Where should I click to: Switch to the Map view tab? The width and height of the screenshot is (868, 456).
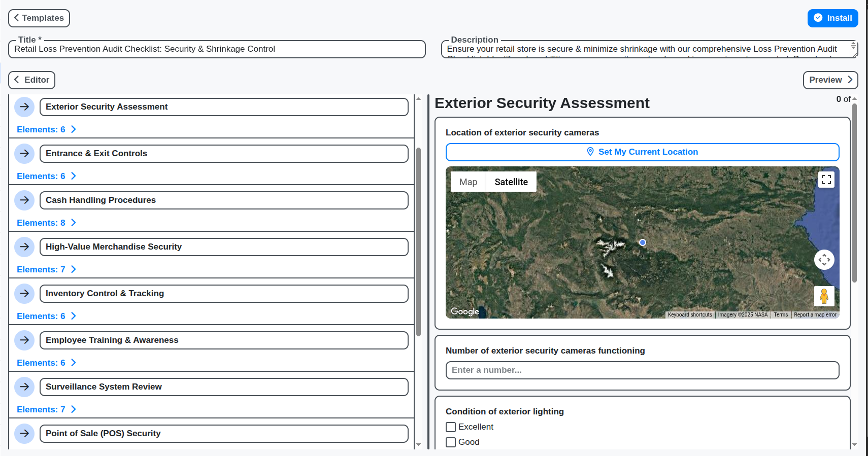468,182
